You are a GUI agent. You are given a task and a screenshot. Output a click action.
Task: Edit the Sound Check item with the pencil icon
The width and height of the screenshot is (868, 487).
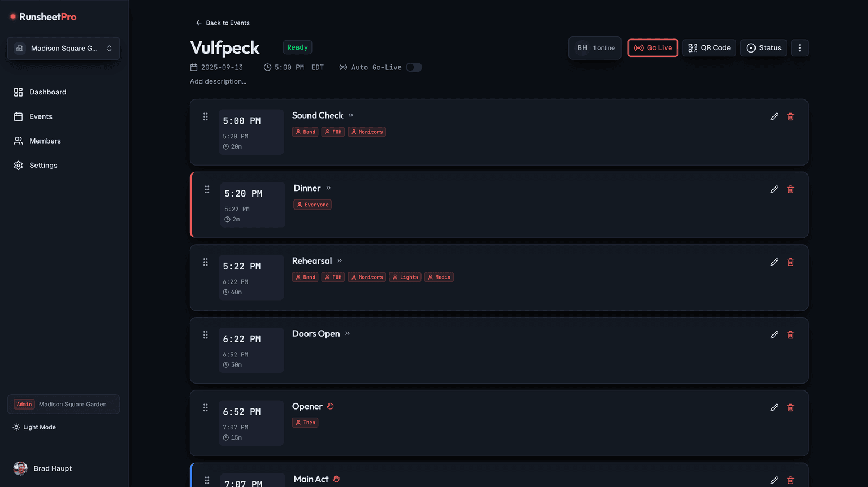tap(774, 116)
